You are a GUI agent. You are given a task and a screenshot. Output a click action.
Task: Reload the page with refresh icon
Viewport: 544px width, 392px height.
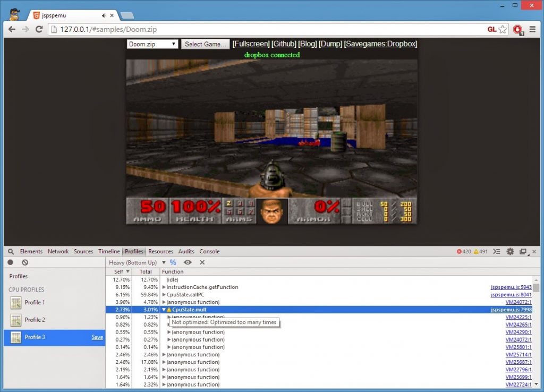[39, 29]
